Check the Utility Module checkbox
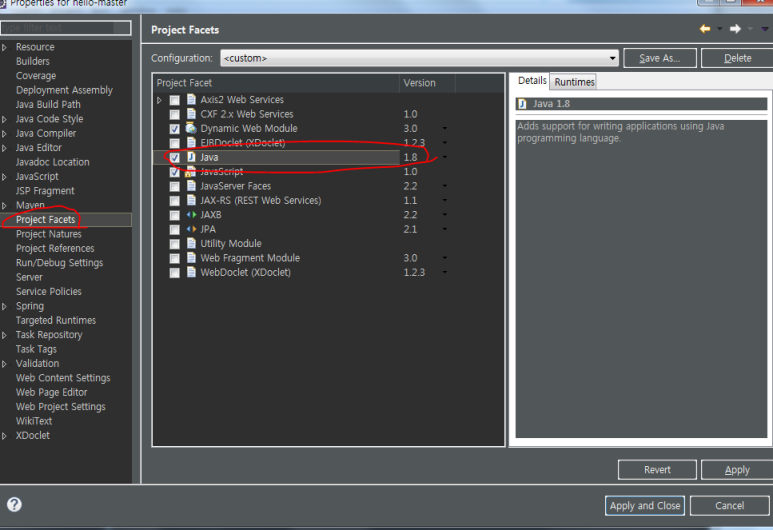The height and width of the screenshot is (530, 773). coord(175,244)
